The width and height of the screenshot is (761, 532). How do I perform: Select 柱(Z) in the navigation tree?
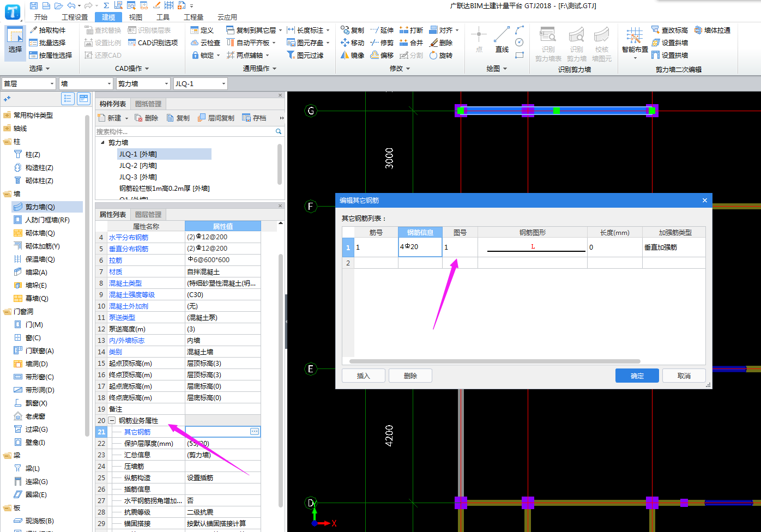tap(33, 154)
